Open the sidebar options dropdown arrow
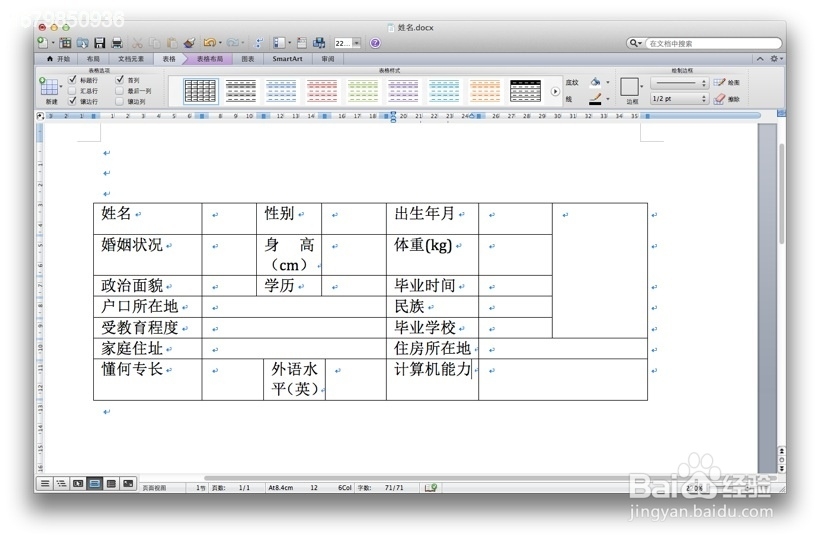Image resolution: width=820 pixels, height=540 pixels. (x=289, y=43)
